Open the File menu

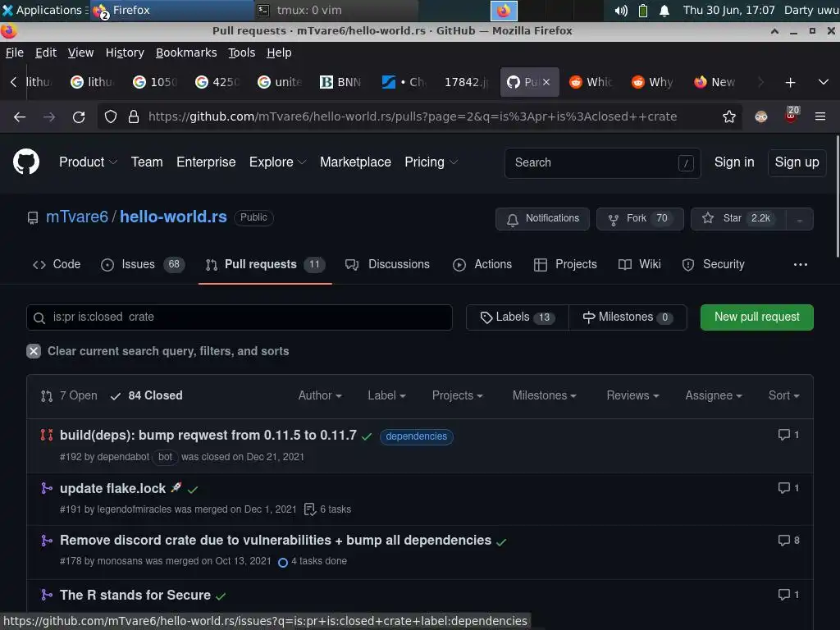coord(15,52)
